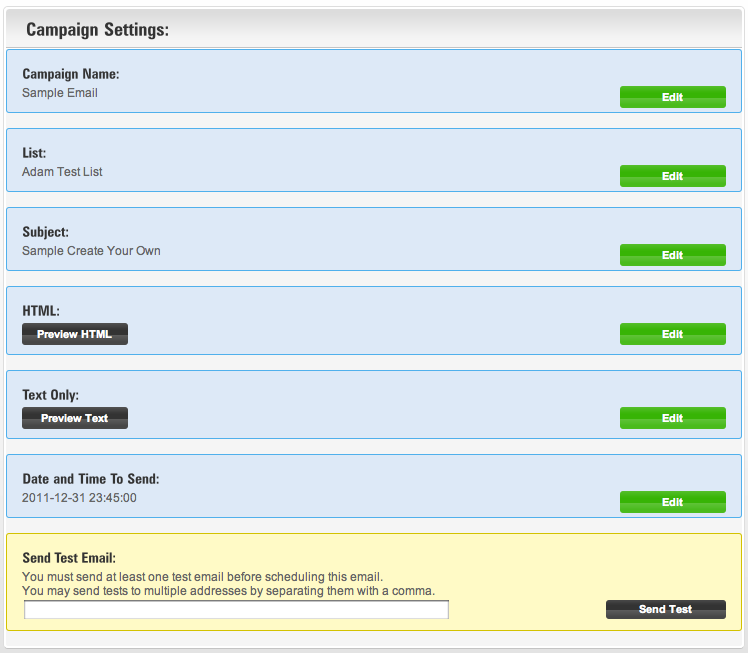Screen dimensions: 748x653
Task: Click 'You may send tests to multiple addresses' note
Action: (229, 591)
